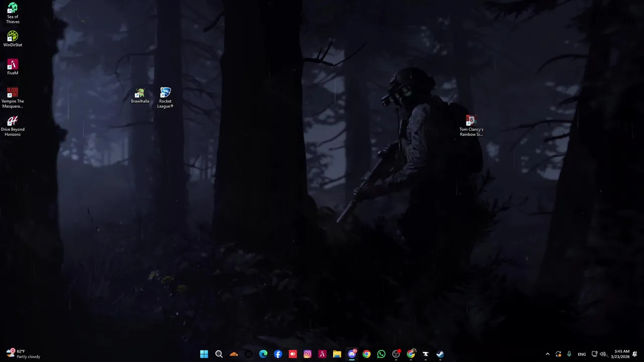Open the Cloudflare app in the taskbar
The height and width of the screenshot is (362, 644).
pos(233,354)
